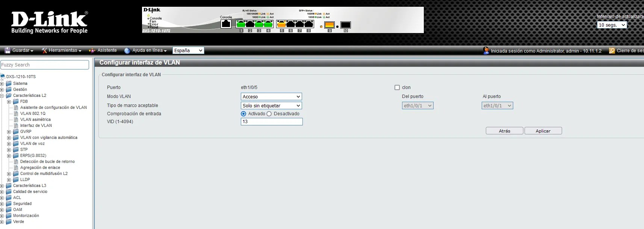The height and width of the screenshot is (229, 644).
Task: Select SFP+ port 10 on switch panel
Action: [346, 25]
